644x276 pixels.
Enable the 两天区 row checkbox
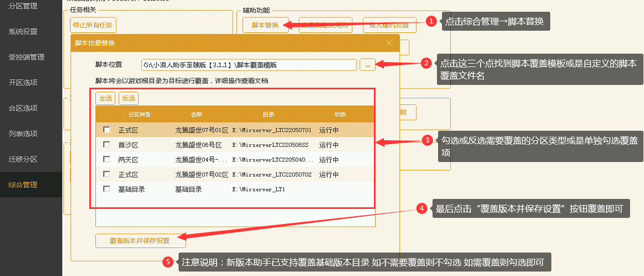107,160
